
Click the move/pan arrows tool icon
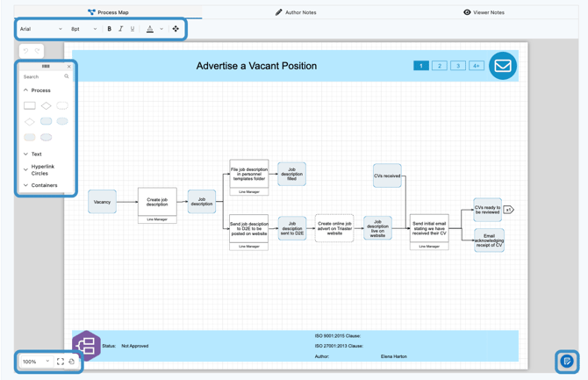point(176,29)
